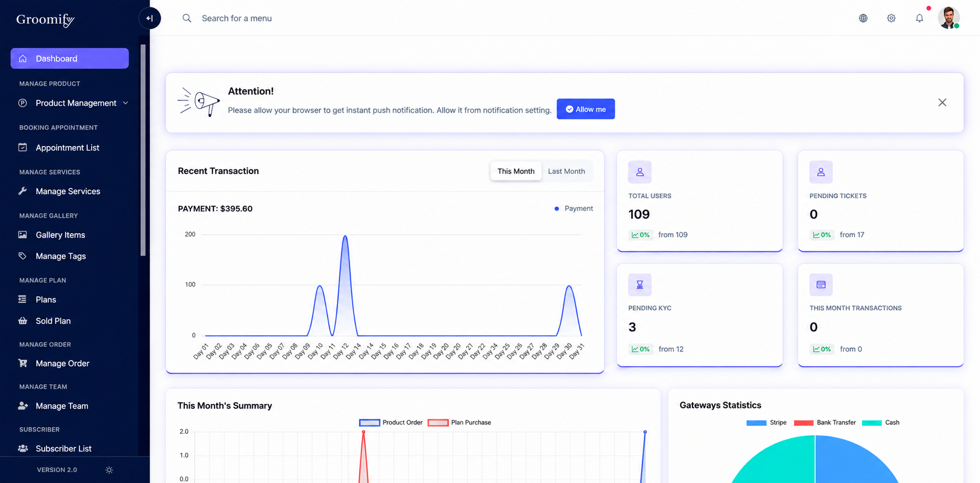Click the 'from 17' text
Screen dimensions: 980x483
tap(852, 235)
